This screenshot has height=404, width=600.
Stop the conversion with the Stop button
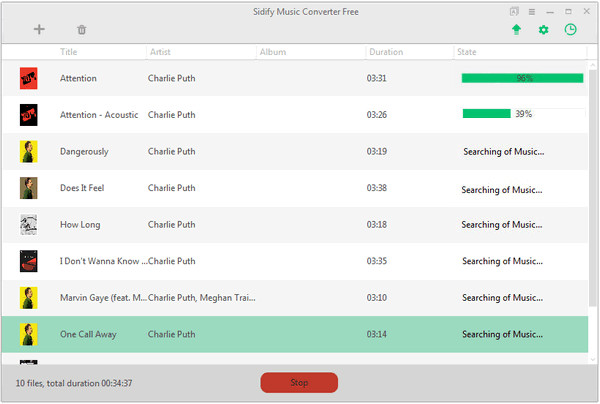coord(299,383)
